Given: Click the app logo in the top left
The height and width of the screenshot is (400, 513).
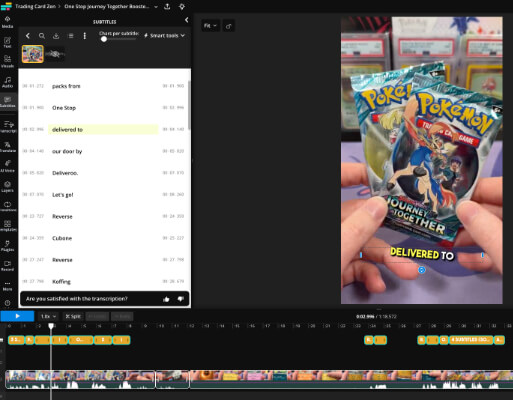Looking at the screenshot, I should pyautogui.click(x=6, y=6).
